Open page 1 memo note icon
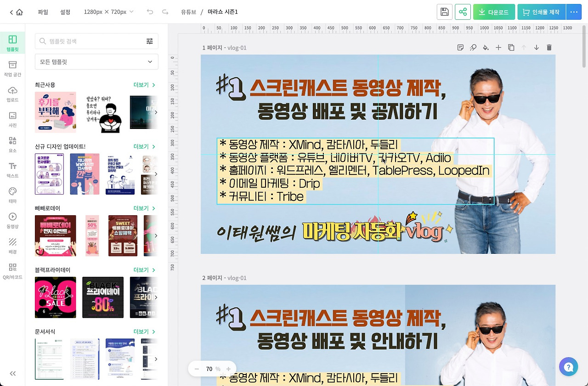 (x=460, y=47)
